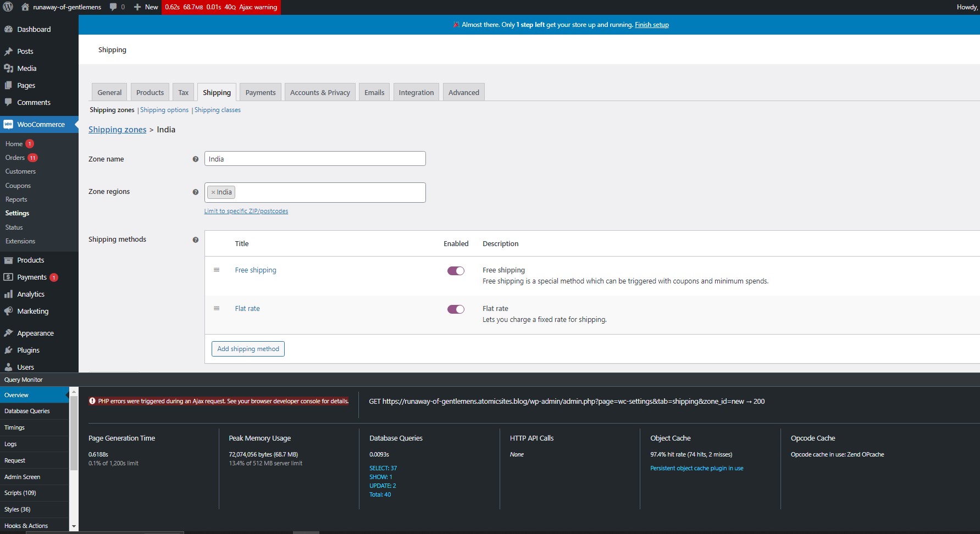Viewport: 980px width, 534px height.
Task: Open the Query Monitor summary in admin bar
Action: pos(221,7)
